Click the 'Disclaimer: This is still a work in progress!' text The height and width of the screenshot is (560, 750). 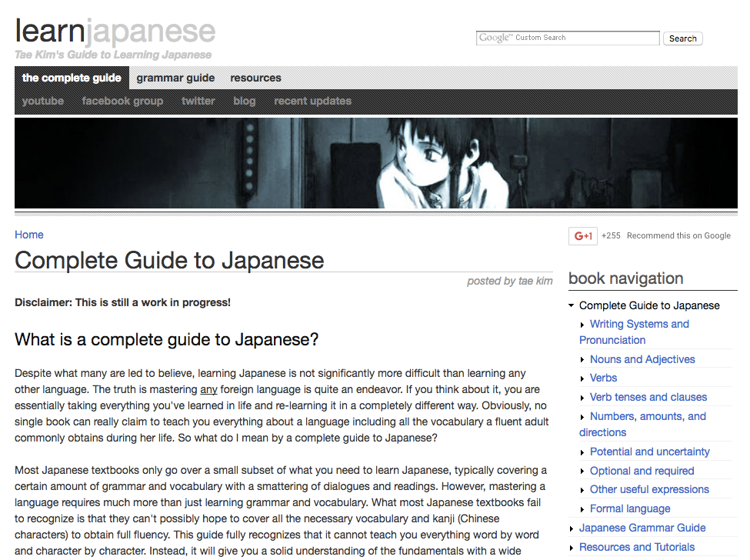coord(122,302)
